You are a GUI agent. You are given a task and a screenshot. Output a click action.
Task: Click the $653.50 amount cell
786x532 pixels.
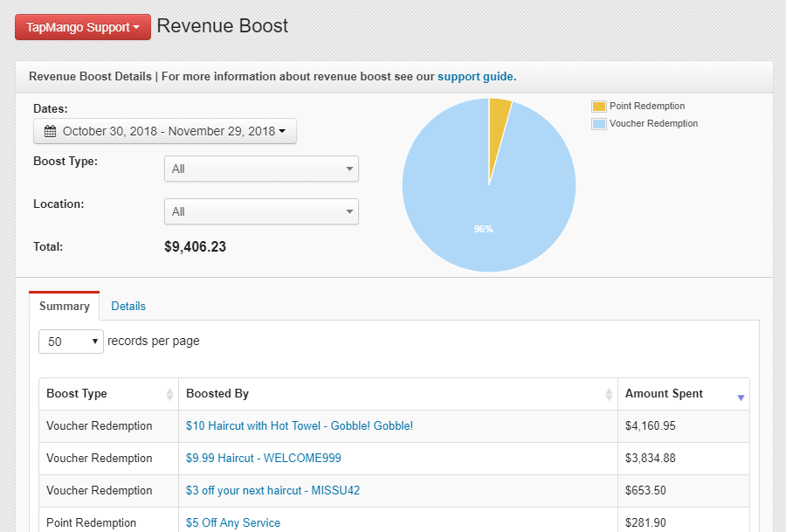[x=684, y=490]
